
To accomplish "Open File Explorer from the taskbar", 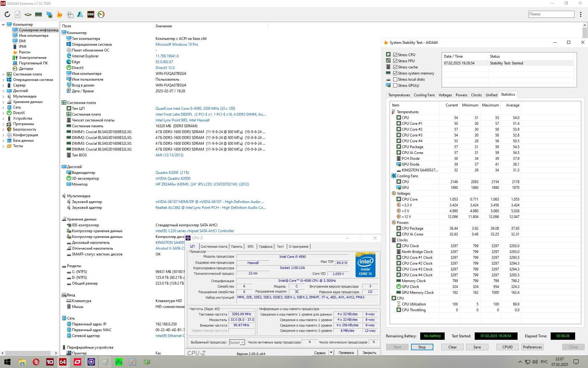I will (x=22, y=362).
